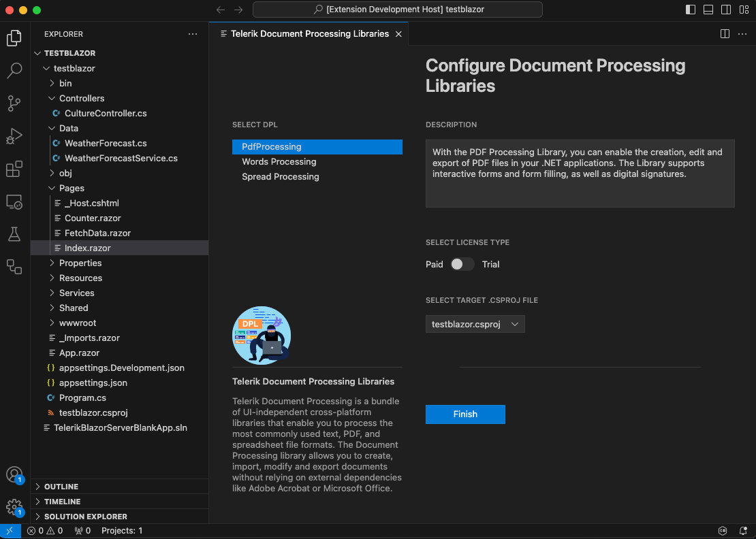
Task: Toggle bottom panel layout icon
Action: (x=708, y=10)
